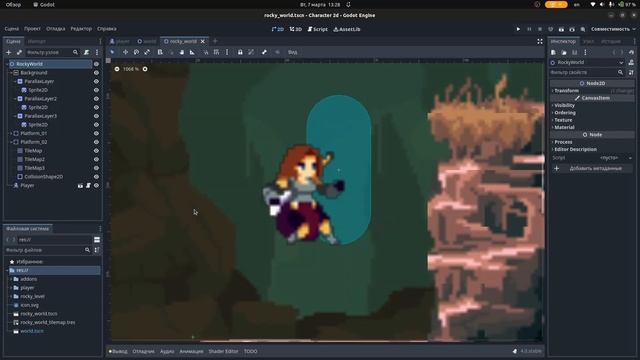This screenshot has width=640, height=360.
Task: Open the Script property dropdown
Action: coord(615,158)
